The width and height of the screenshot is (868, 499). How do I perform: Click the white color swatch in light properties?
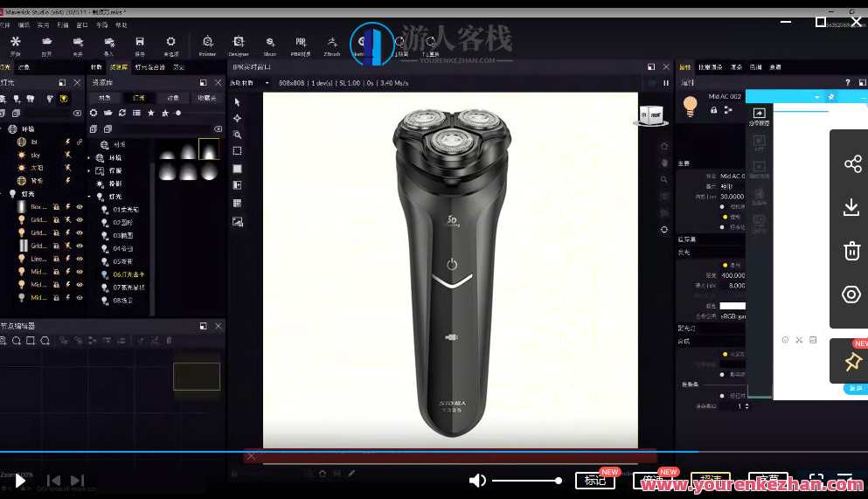[x=733, y=306]
